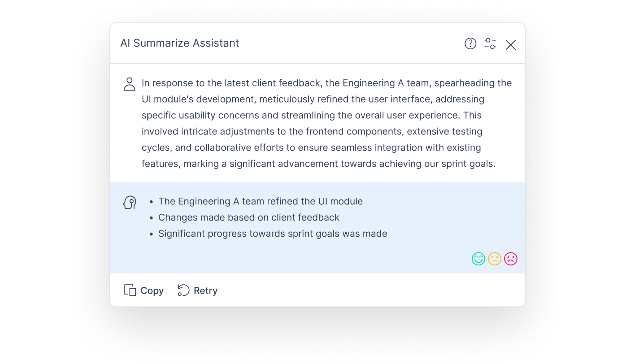
Task: Open the help question mark icon
Action: (x=470, y=43)
